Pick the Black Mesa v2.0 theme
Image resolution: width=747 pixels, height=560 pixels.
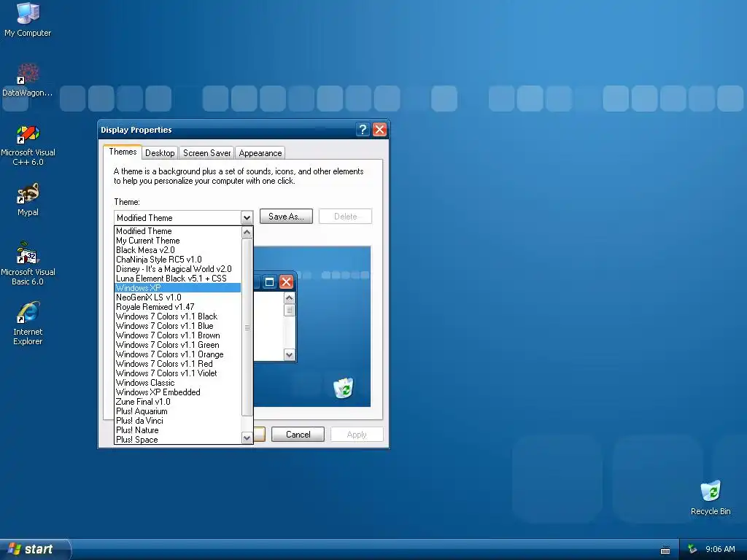[x=178, y=250]
